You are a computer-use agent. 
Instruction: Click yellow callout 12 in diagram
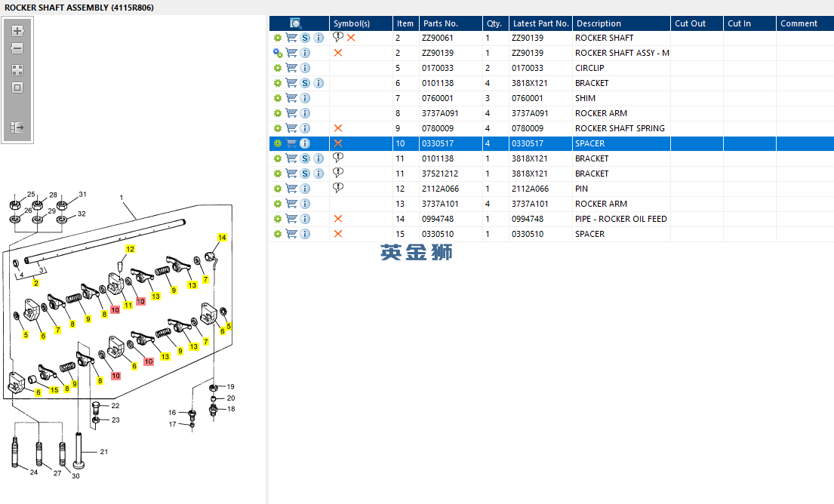[131, 249]
